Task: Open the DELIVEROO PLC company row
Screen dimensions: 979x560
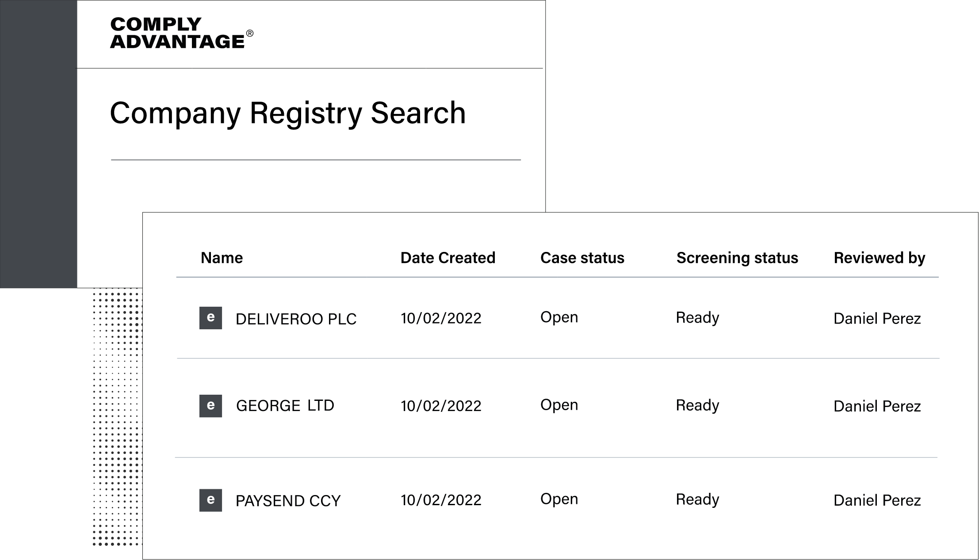Action: tap(558, 318)
